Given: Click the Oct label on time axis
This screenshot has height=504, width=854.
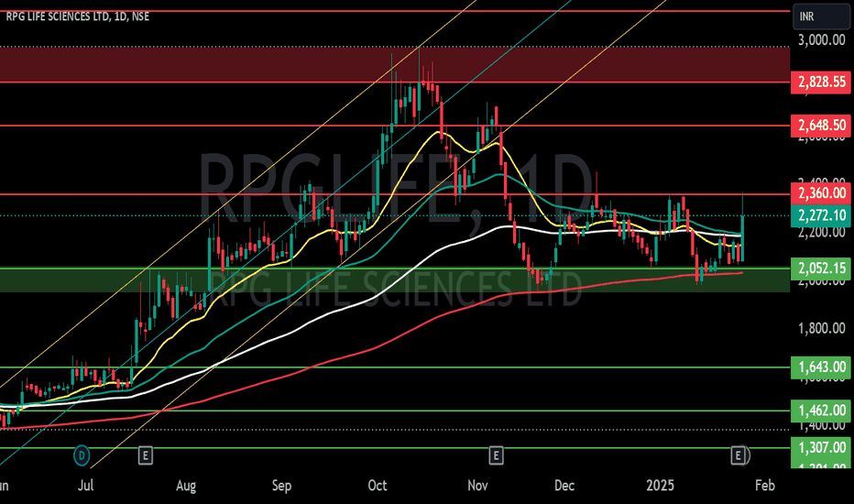Looking at the screenshot, I should pos(378,485).
